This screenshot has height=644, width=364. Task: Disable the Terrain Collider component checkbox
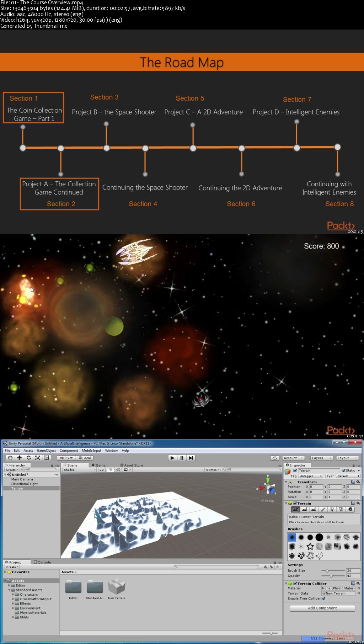click(295, 583)
